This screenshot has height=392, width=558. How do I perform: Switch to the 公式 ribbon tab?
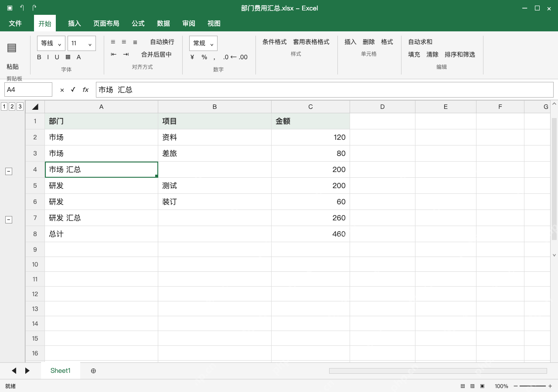coord(138,24)
